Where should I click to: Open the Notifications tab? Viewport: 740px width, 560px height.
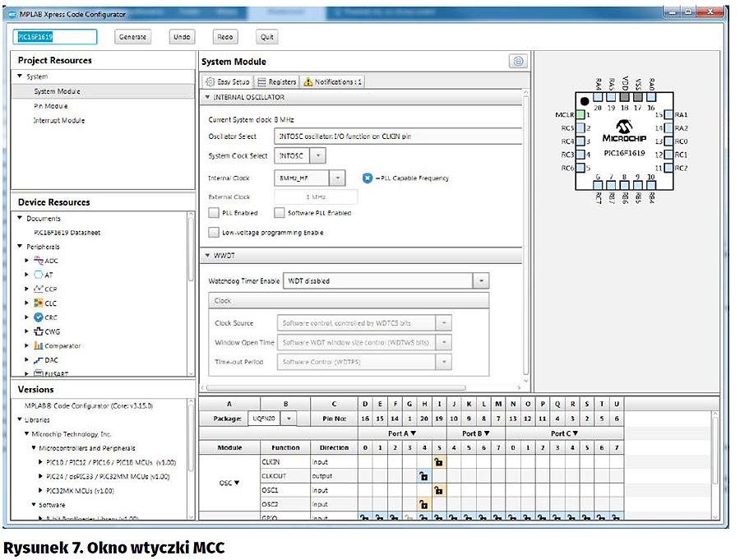click(333, 82)
